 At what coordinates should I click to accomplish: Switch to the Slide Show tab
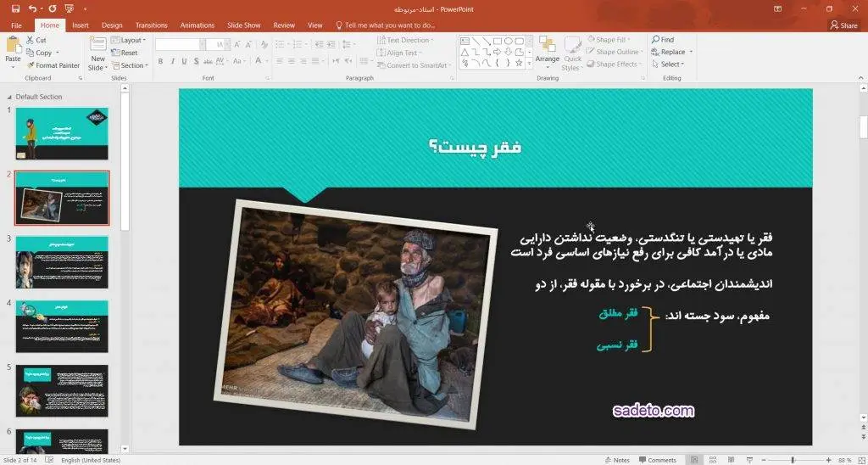(243, 25)
